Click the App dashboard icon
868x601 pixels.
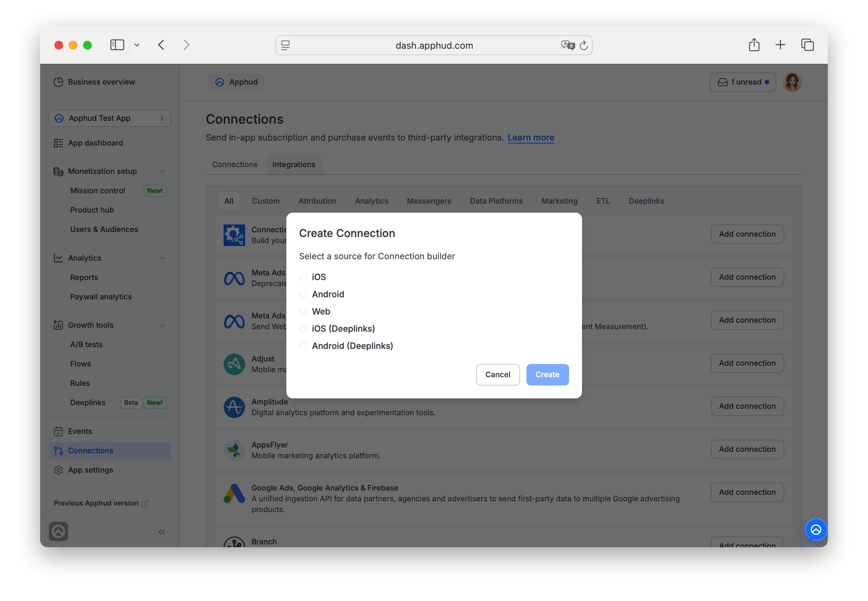pos(58,143)
